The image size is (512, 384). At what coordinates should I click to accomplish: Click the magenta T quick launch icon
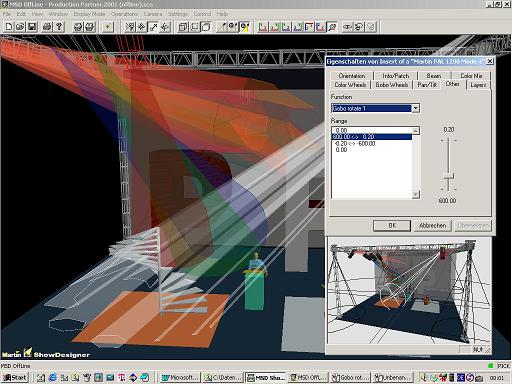tap(122, 377)
